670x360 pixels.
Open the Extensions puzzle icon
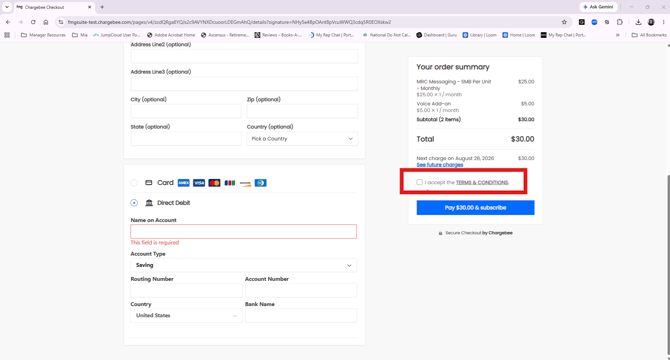[x=620, y=22]
